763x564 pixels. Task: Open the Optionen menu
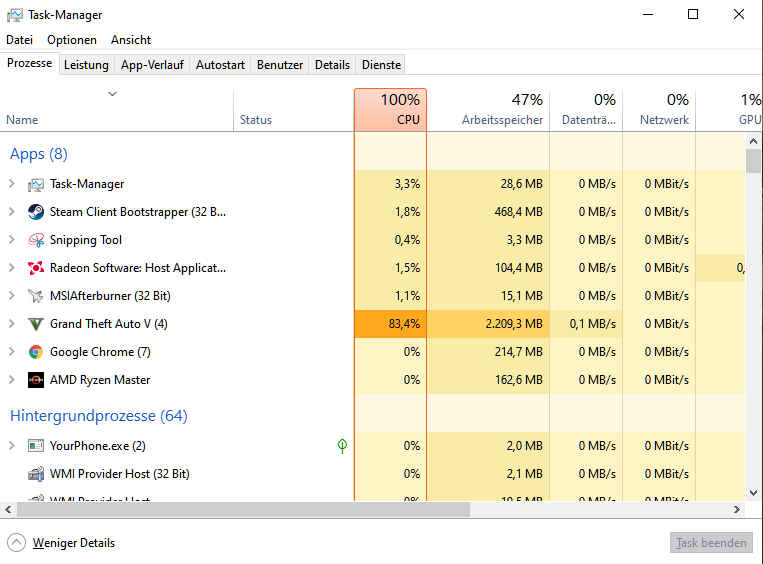click(72, 40)
